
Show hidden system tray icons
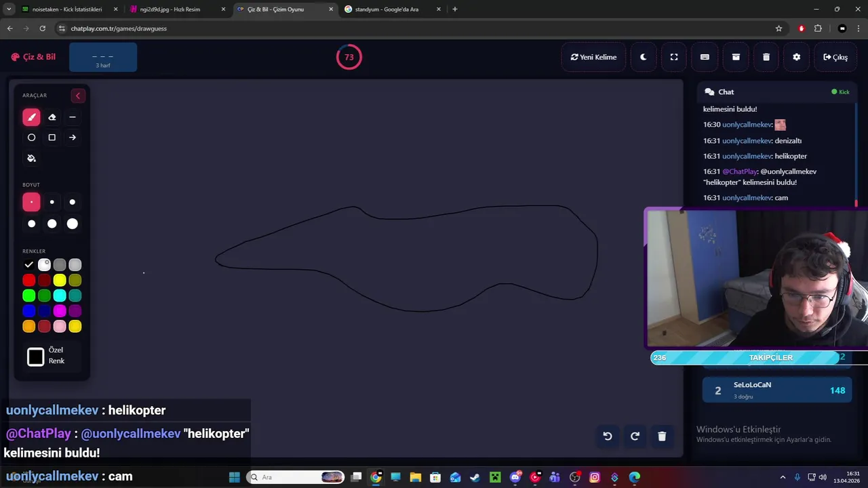point(783,477)
